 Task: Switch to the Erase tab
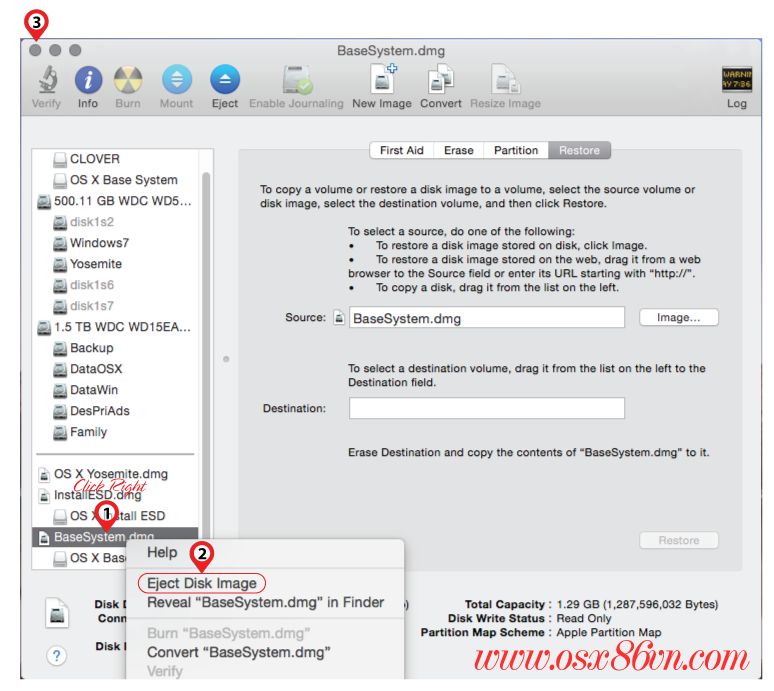point(459,151)
